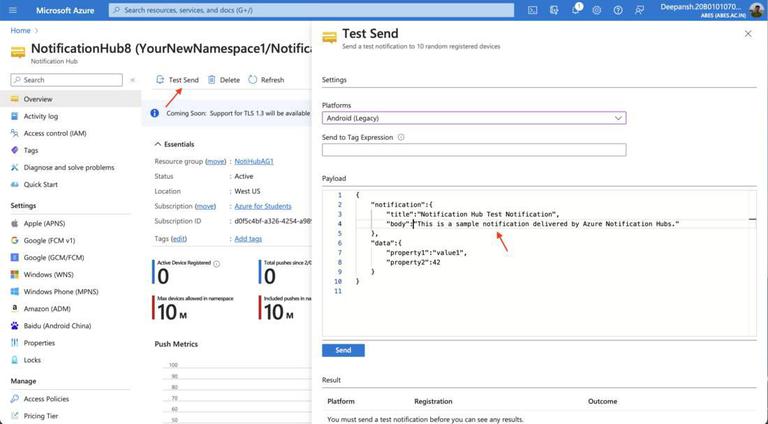Click the Send button
Viewport: 768px width, 424px height.
pos(343,350)
